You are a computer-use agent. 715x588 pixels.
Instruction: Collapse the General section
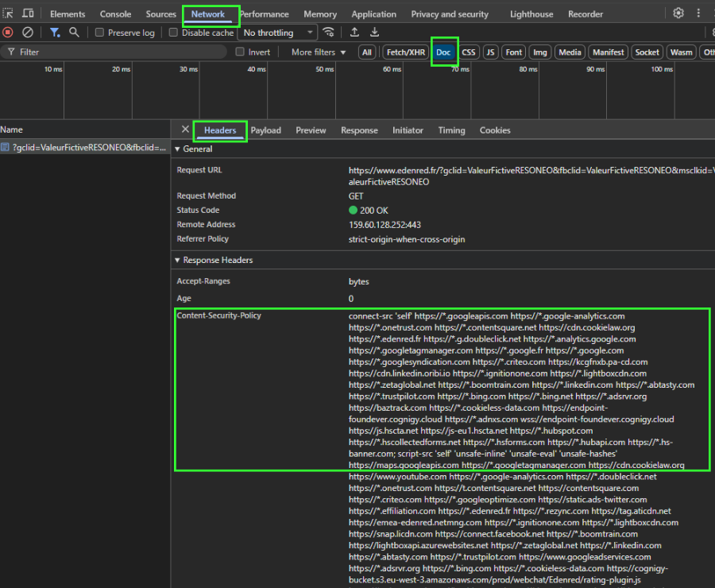click(178, 149)
